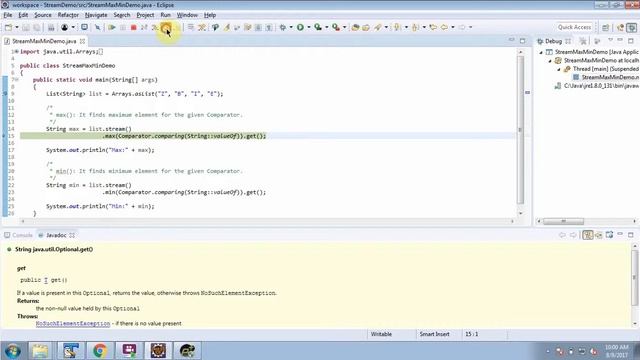Open the Window menu

click(x=187, y=15)
